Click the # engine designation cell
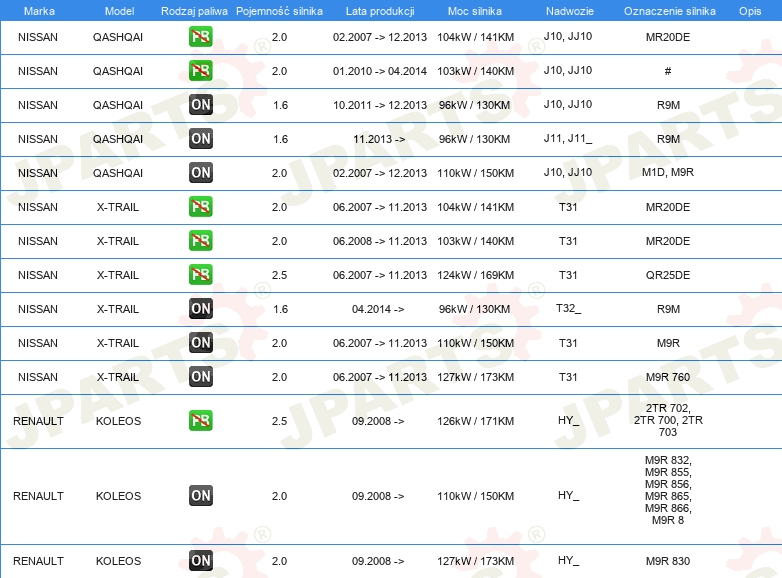 point(668,71)
